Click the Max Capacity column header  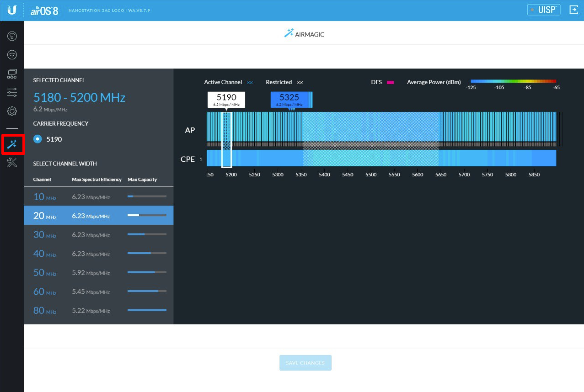coord(142,180)
